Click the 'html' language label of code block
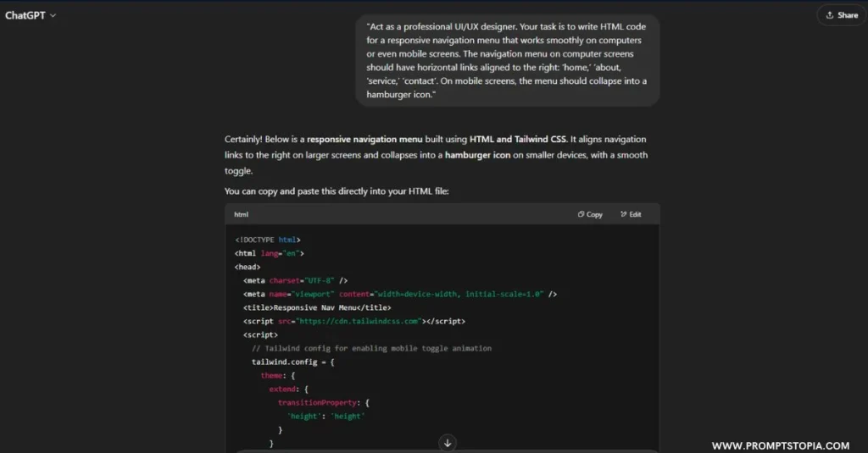The width and height of the screenshot is (868, 453). tap(241, 214)
